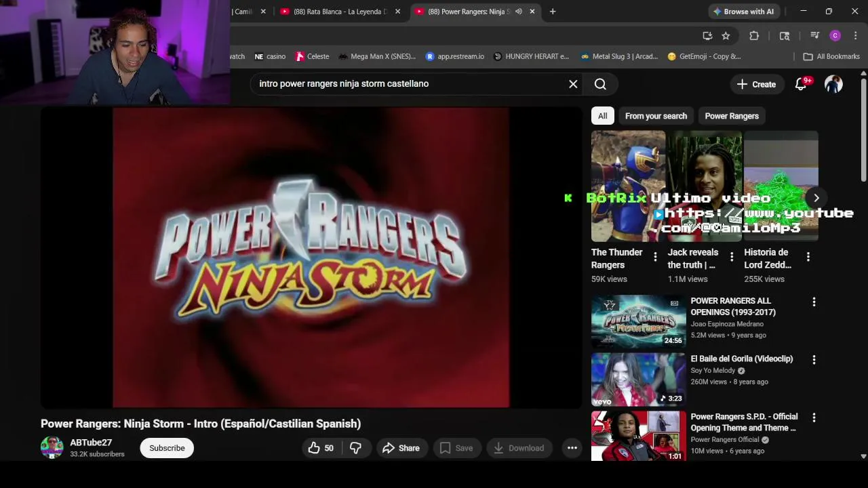The image size is (868, 488).
Task: Open El Baile del Gorila thumbnail
Action: click(639, 380)
